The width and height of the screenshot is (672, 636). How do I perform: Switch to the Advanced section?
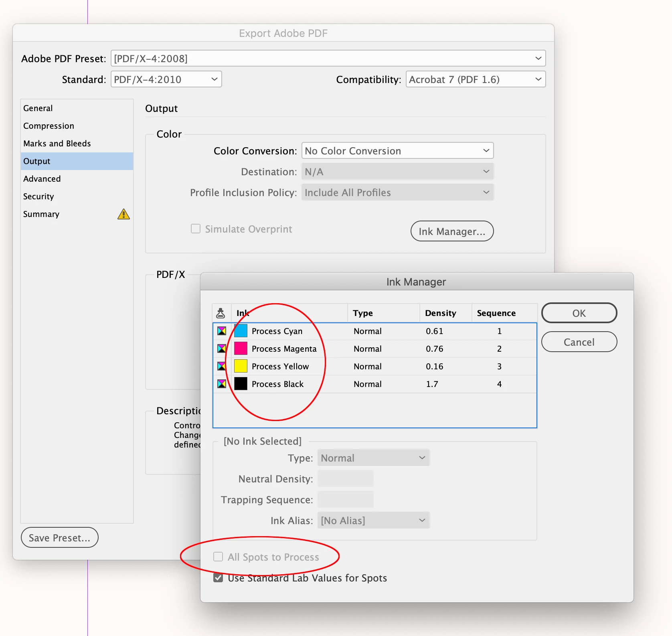pyautogui.click(x=77, y=178)
